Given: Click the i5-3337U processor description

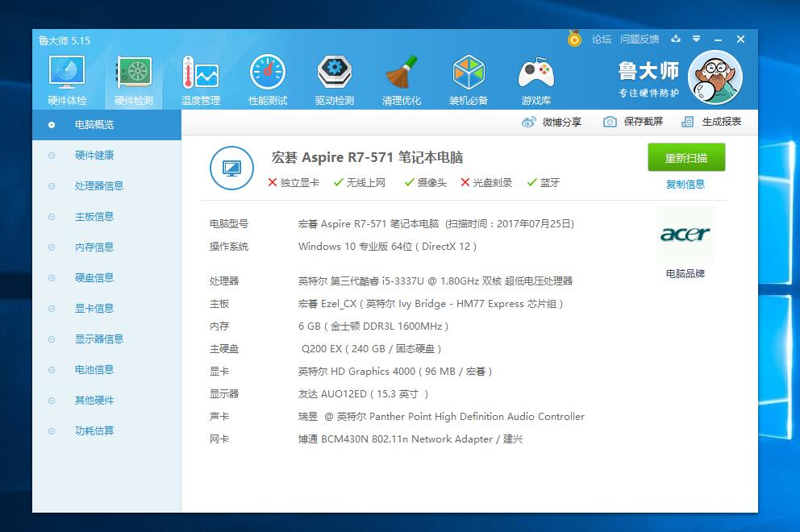Looking at the screenshot, I should click(435, 281).
